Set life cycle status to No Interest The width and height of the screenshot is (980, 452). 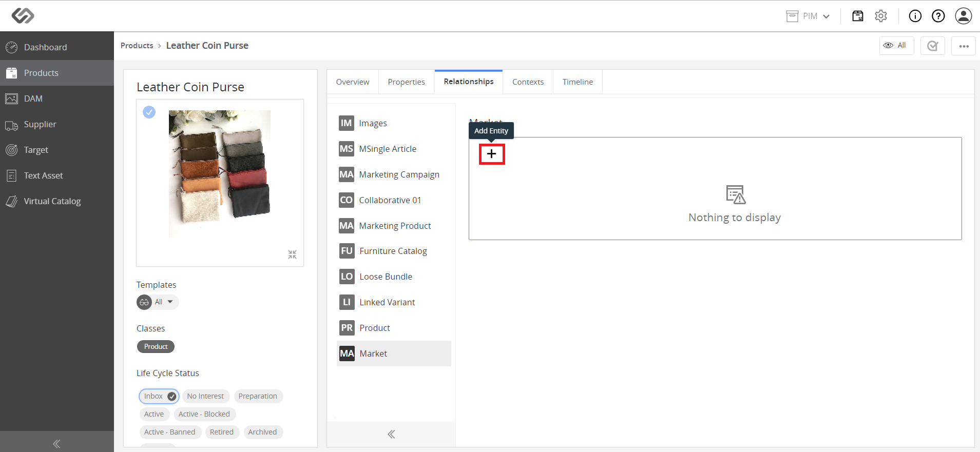(205, 396)
